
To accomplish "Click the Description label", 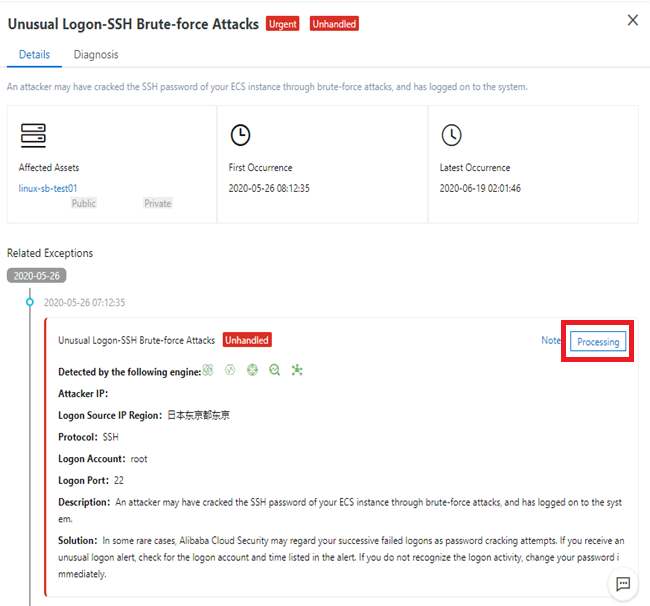I will click(84, 502).
